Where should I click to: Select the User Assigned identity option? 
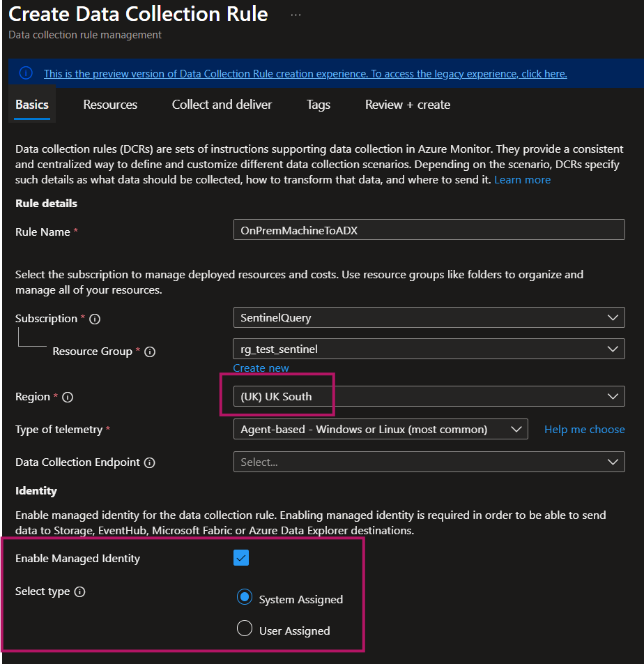[245, 629]
